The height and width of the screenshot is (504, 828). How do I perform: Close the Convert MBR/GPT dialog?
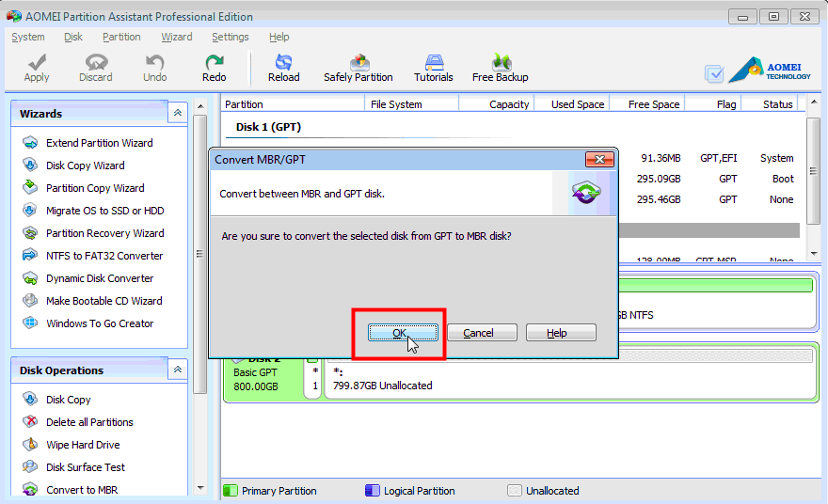[x=599, y=159]
